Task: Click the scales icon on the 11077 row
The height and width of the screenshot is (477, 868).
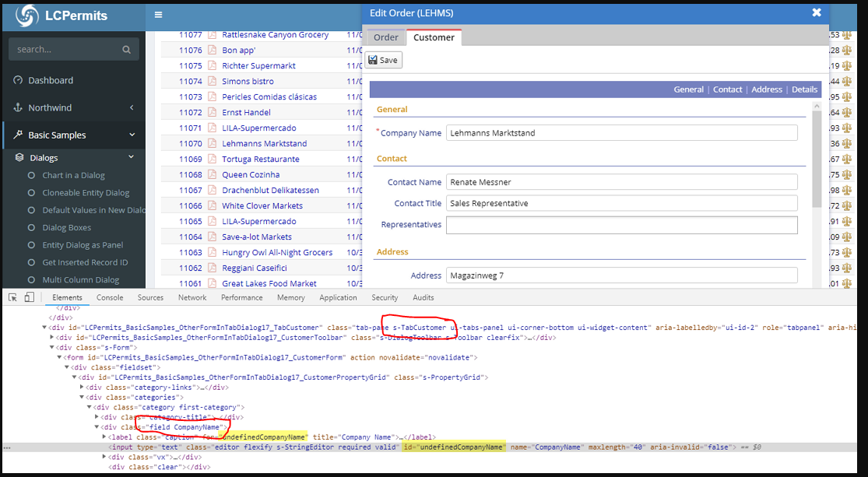Action: 846,34
